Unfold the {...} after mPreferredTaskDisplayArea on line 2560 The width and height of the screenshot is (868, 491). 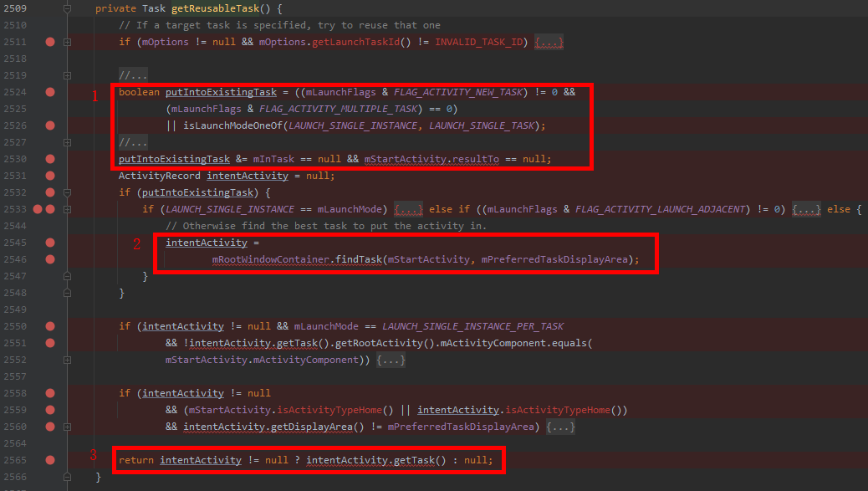(x=561, y=427)
